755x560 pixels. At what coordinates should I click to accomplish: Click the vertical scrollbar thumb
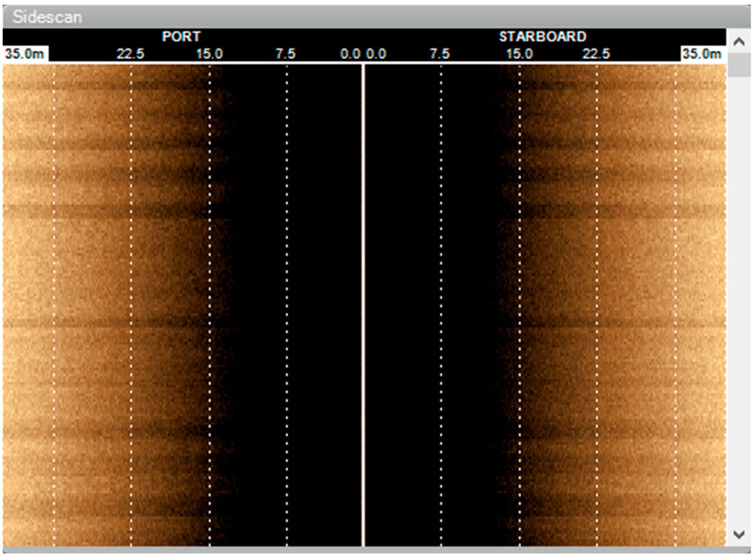coord(739,65)
